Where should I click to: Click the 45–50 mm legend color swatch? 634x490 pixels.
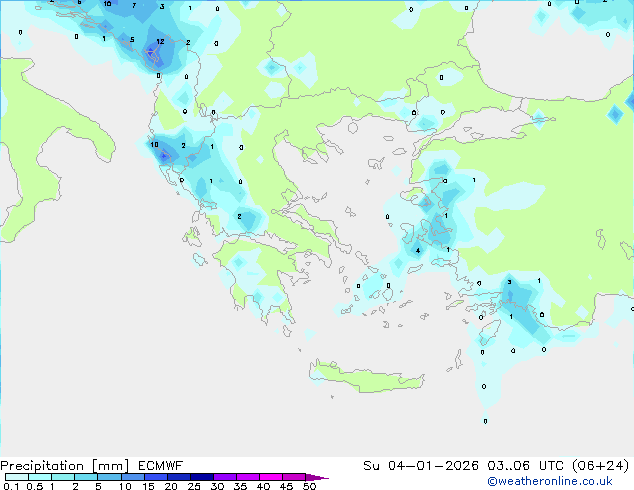[294, 477]
